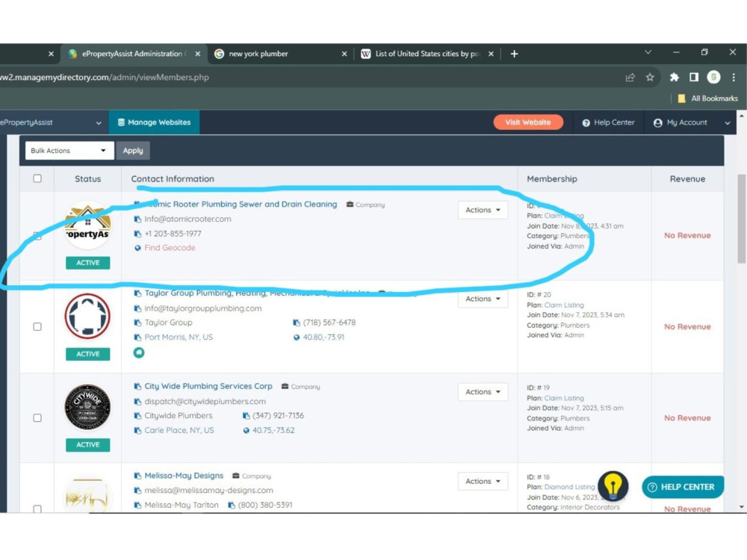The width and height of the screenshot is (747, 560).
Task: Open Diamond Listing plan link
Action: 569,487
